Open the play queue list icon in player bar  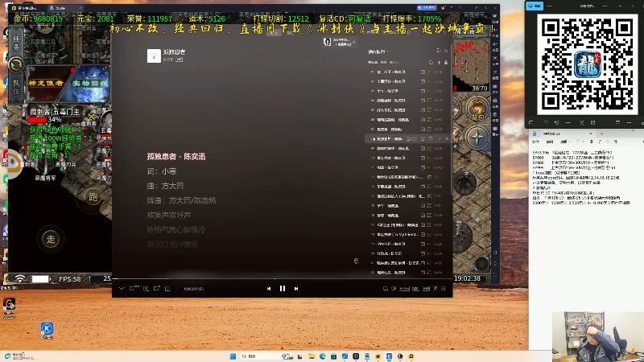[444, 289]
